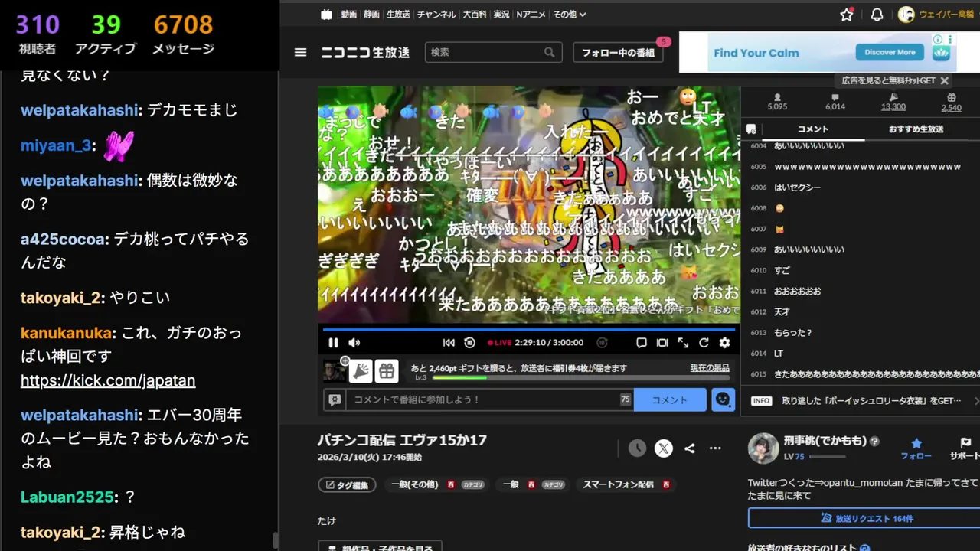This screenshot has height=551, width=980.
Task: Close the 広告を見ると無料チケットGET banner
Action: tap(944, 80)
